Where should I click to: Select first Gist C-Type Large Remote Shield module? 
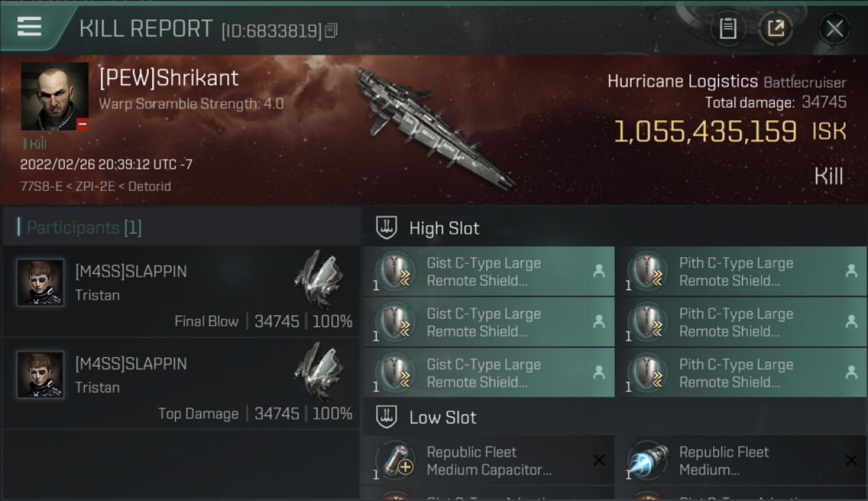489,272
